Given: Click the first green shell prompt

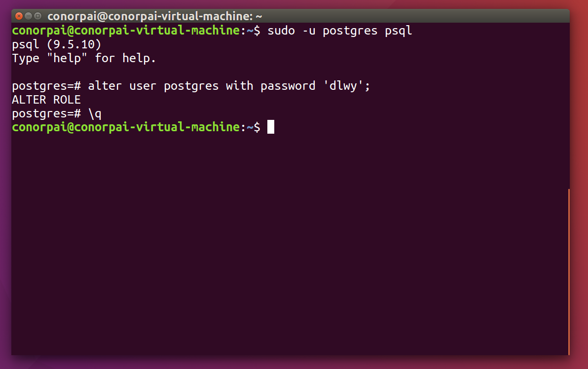Looking at the screenshot, I should [x=136, y=31].
